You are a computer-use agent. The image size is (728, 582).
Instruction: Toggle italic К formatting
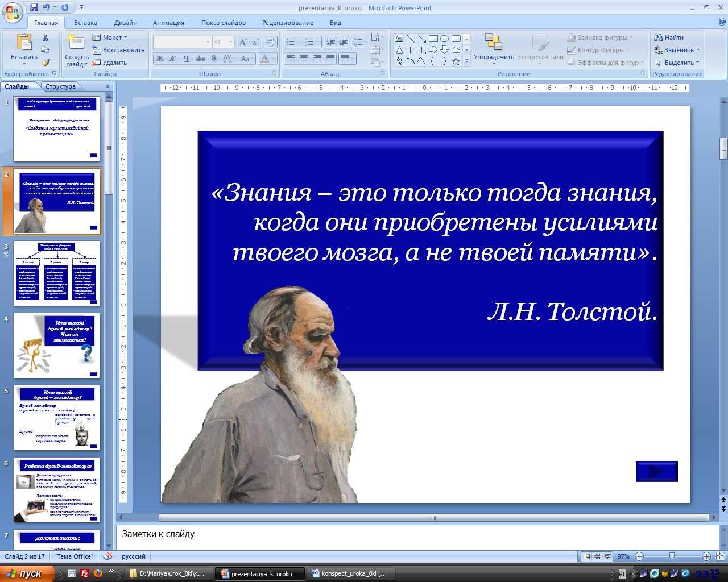tap(172, 59)
